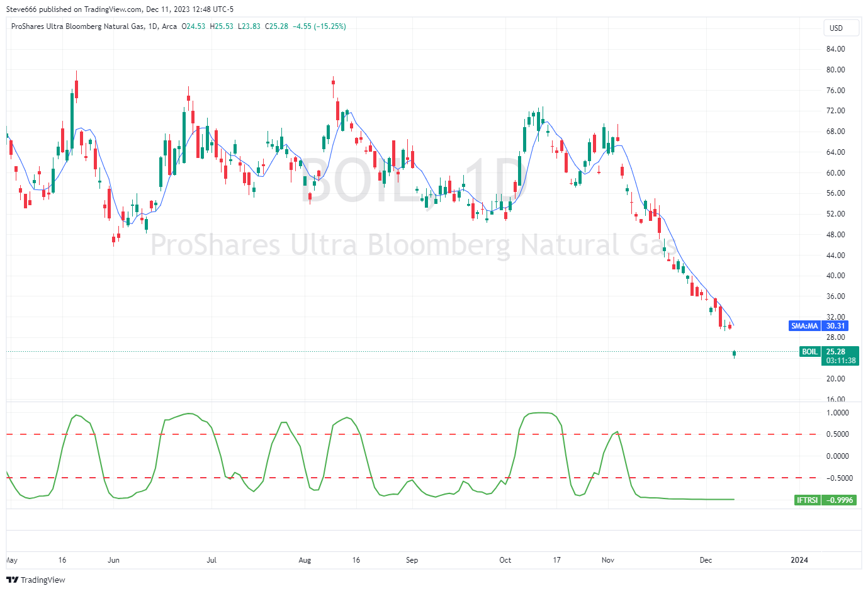Click the 72.00 price axis label
Image resolution: width=868 pixels, height=591 pixels.
point(835,111)
